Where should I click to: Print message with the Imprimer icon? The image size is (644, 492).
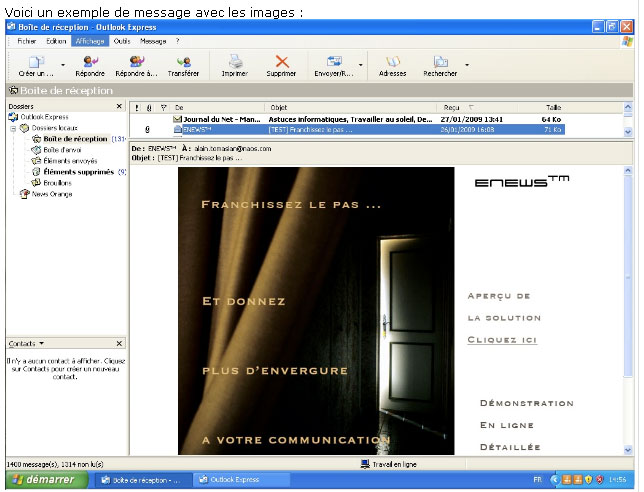(234, 65)
